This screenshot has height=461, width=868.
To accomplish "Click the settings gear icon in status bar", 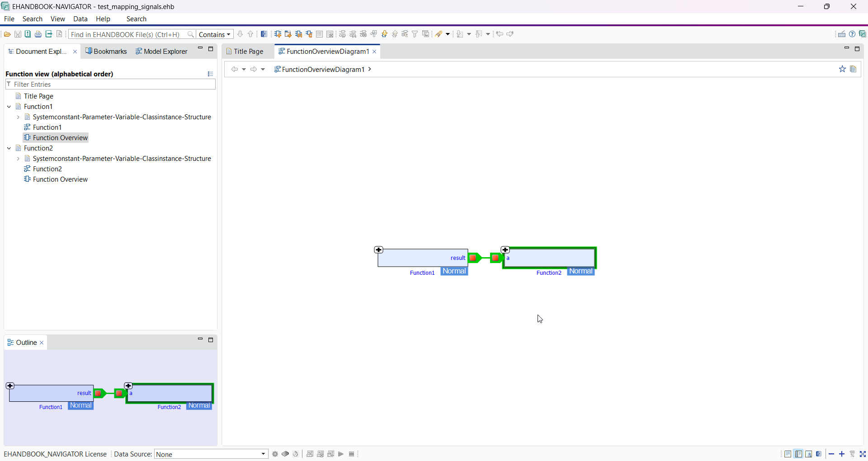I will coord(275,454).
